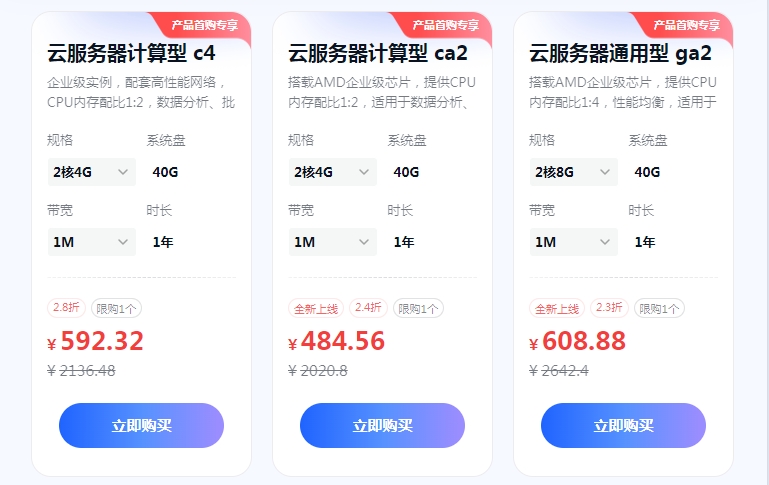
Task: Expand the c4 bandwidth 1M dropdown
Action: [x=91, y=241]
